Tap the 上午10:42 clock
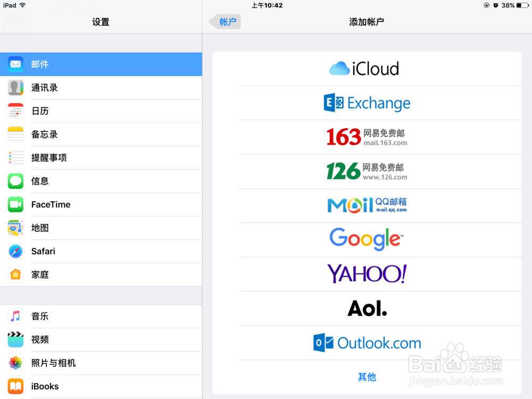The width and height of the screenshot is (532, 399). click(267, 5)
